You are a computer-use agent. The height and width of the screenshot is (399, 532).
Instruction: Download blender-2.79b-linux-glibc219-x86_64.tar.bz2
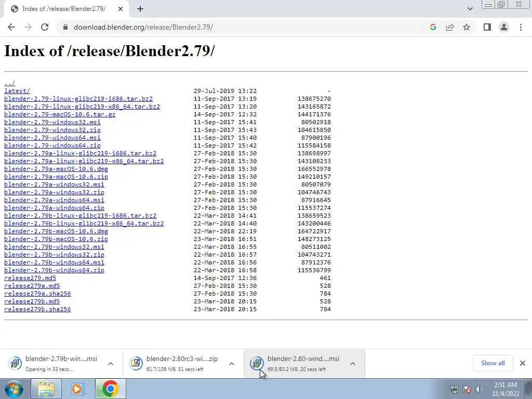tap(84, 223)
